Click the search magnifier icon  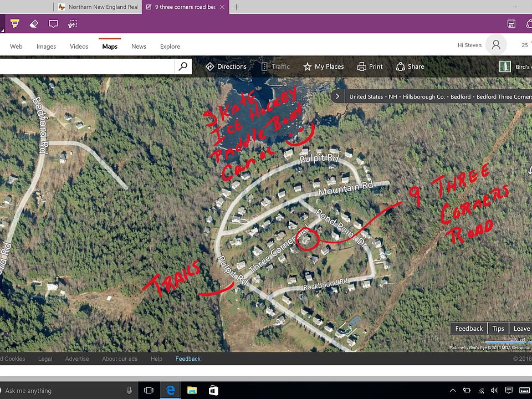click(x=183, y=66)
